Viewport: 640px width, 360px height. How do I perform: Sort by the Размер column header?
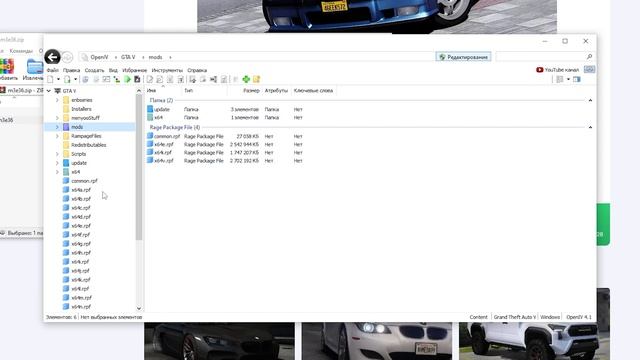point(251,91)
